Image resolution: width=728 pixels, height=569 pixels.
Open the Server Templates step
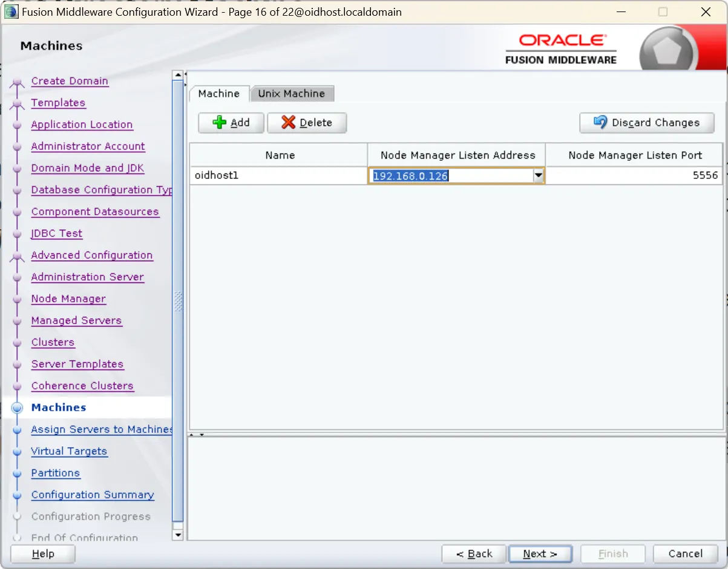point(77,364)
